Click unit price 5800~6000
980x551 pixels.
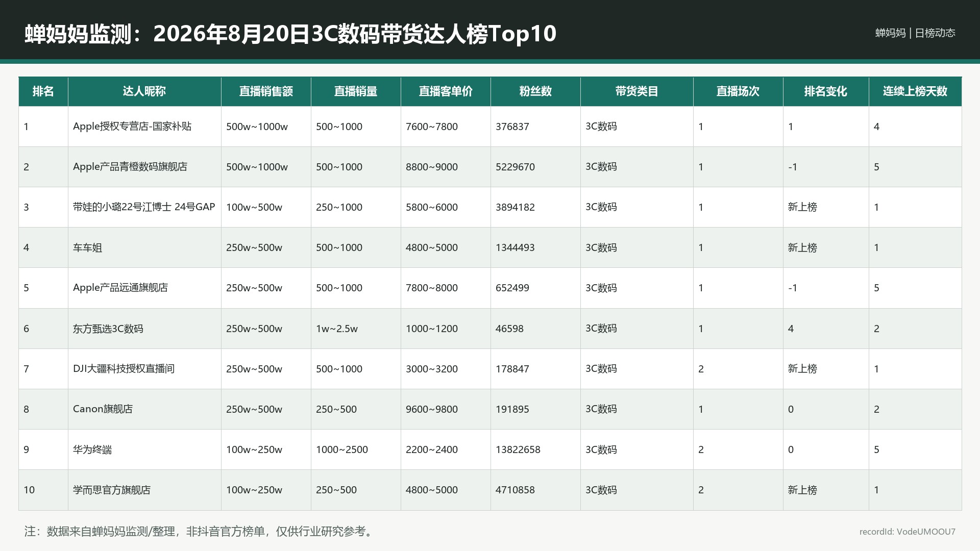pos(432,207)
